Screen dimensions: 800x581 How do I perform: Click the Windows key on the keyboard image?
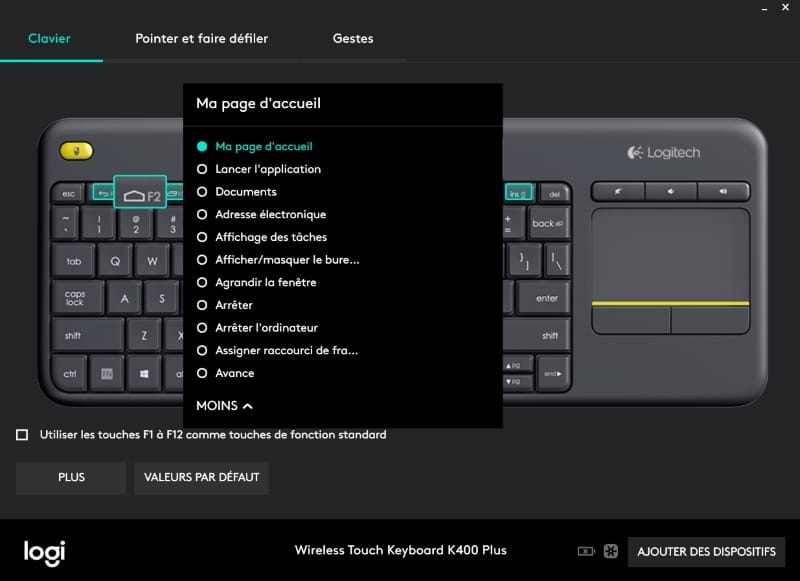tap(144, 374)
